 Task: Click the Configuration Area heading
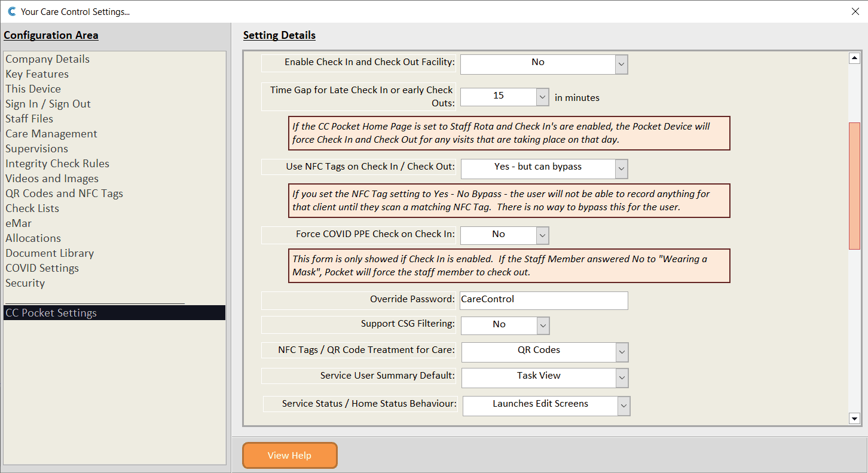[x=51, y=35]
